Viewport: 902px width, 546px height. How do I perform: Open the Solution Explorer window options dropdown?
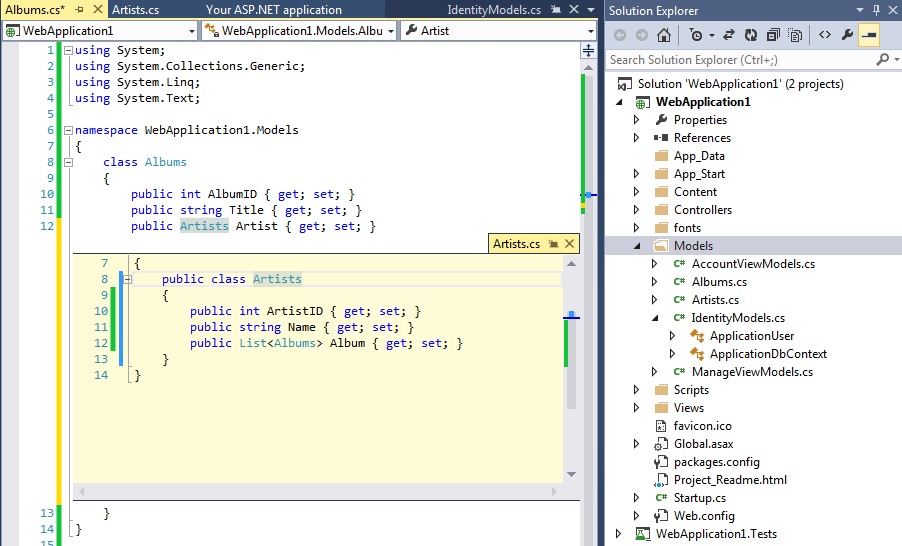tap(860, 10)
